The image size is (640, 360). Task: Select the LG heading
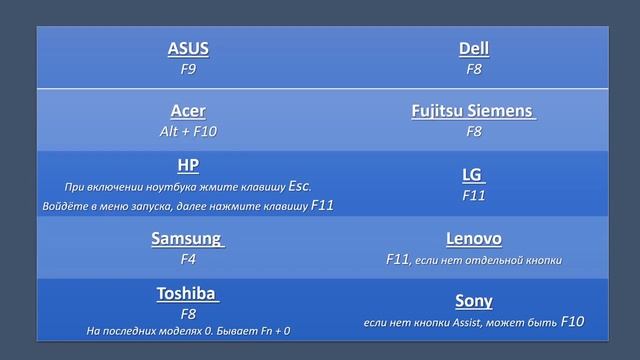[x=473, y=175]
